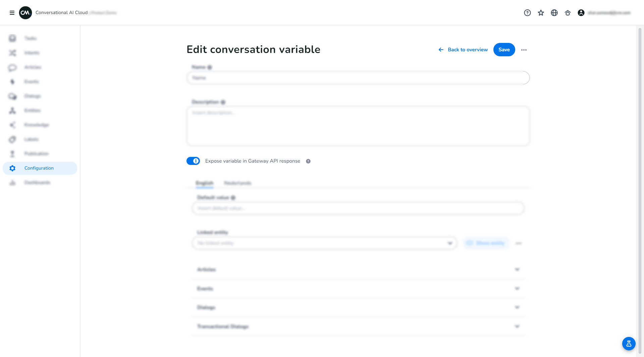Image resolution: width=644 pixels, height=357 pixels.
Task: Expand the Transactional Dialogs section
Action: (358, 326)
